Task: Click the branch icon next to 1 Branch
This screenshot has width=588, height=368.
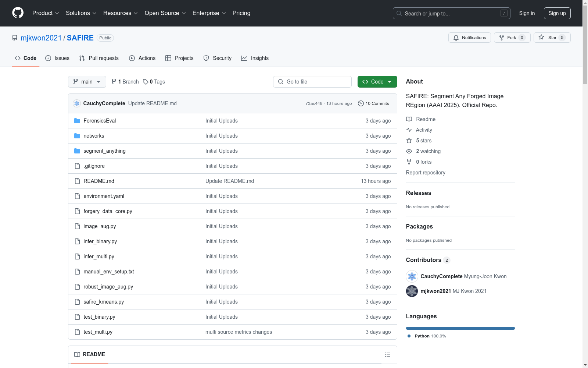Action: 114,82
